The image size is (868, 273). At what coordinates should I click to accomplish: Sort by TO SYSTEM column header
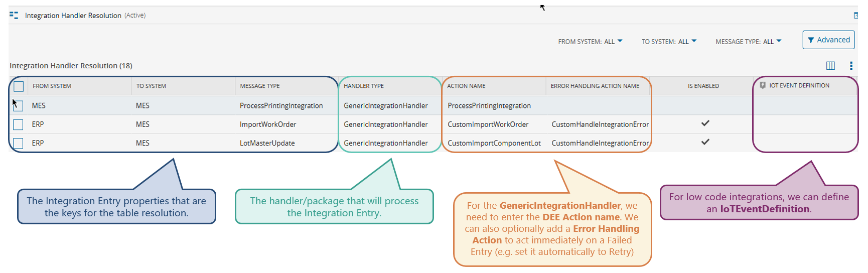point(151,86)
